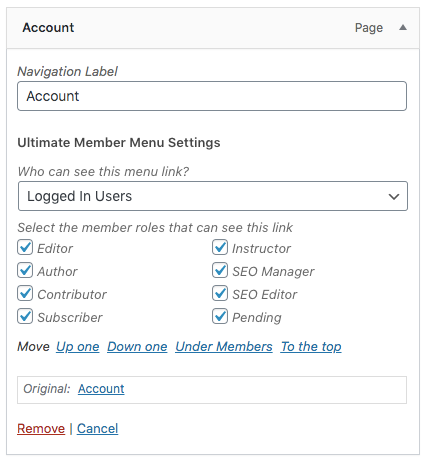The width and height of the screenshot is (428, 462).
Task: Open the 'Who can see this menu link' dropdown
Action: click(213, 196)
